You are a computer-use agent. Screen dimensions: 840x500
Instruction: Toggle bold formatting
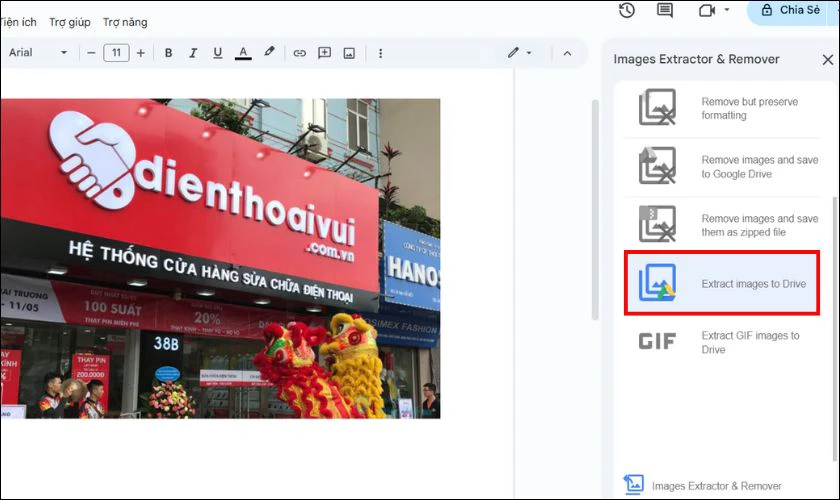(168, 53)
